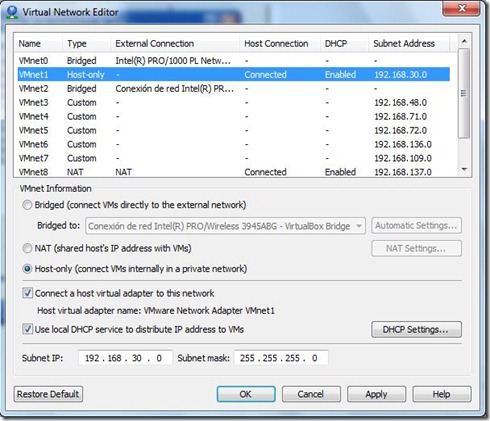Select the VMnet5 row
This screenshot has width=490, height=421.
[233, 130]
